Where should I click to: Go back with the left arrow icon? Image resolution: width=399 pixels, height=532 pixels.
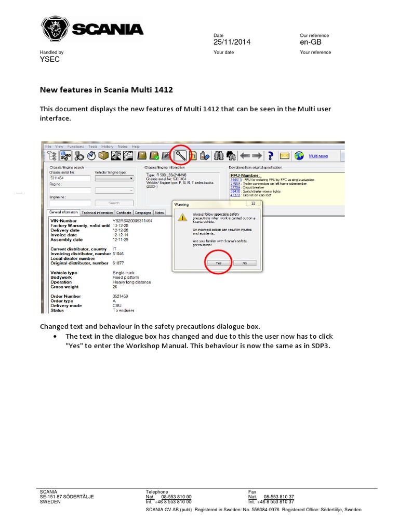[245, 156]
